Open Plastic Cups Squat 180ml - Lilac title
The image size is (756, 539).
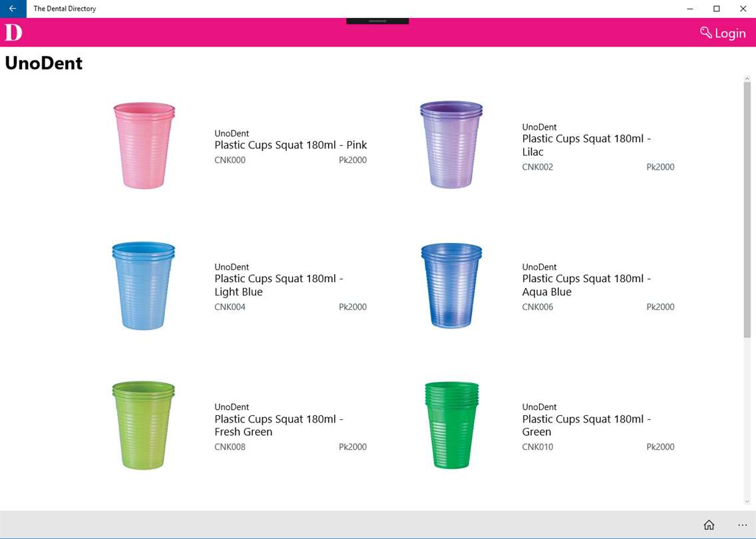click(x=586, y=145)
